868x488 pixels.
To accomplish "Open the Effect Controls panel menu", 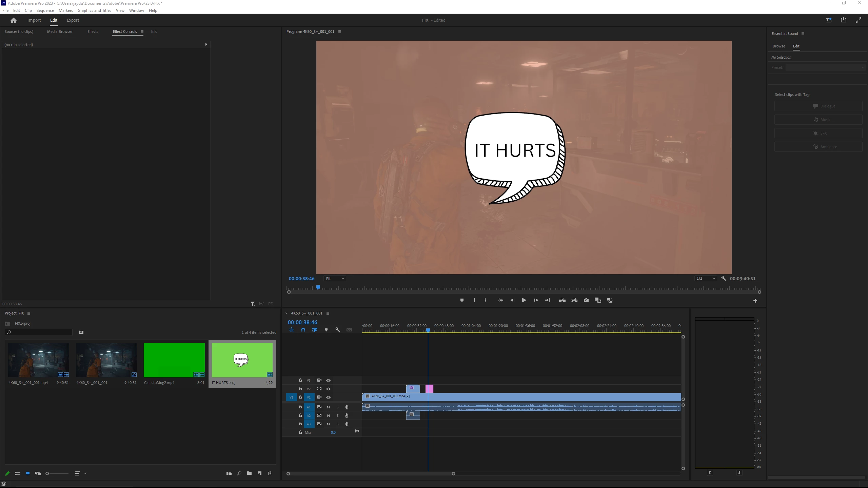I will coord(142,32).
